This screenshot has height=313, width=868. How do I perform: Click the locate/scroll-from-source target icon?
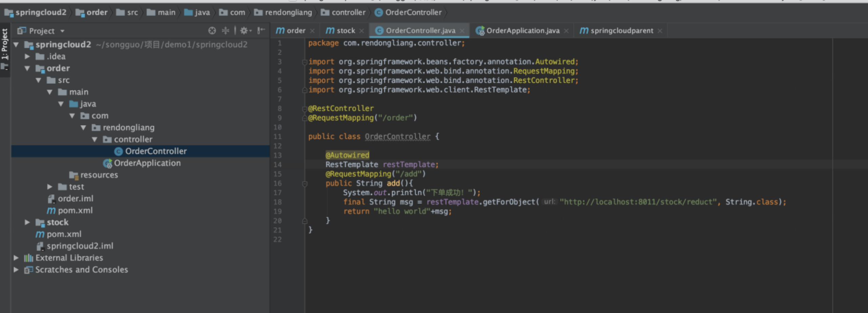pos(212,31)
